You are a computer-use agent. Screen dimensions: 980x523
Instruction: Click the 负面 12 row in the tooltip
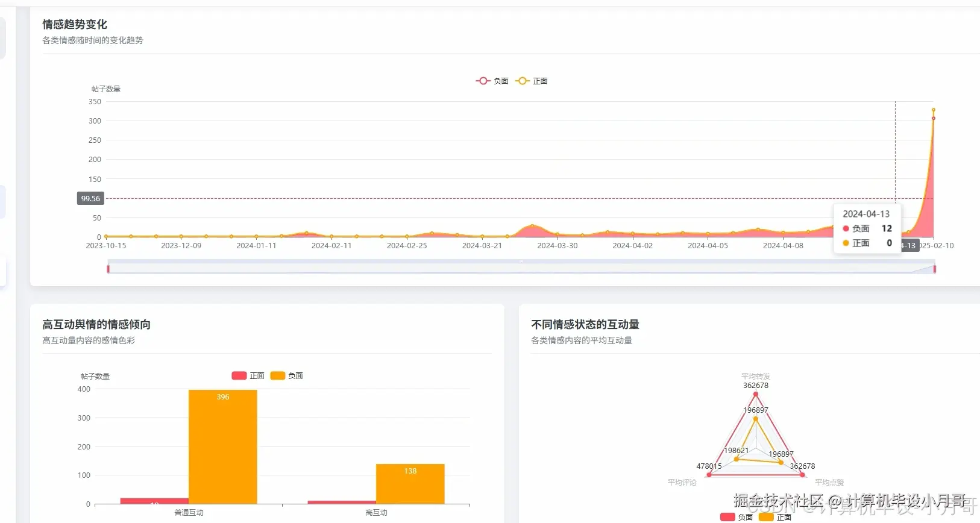click(867, 228)
